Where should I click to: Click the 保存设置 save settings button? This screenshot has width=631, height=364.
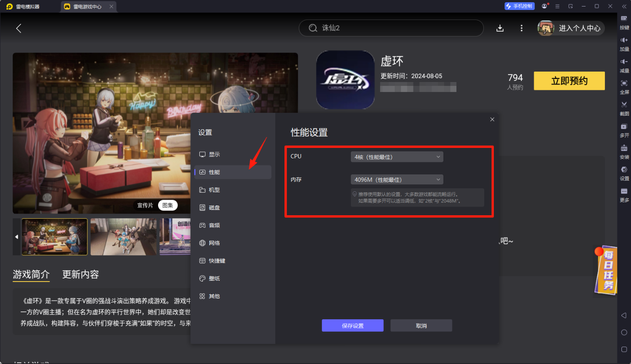(353, 325)
